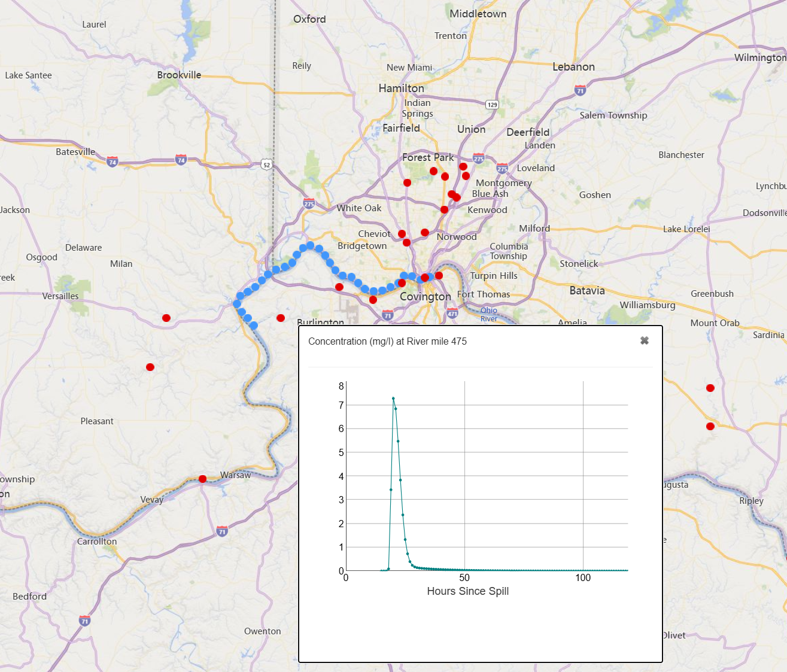Click the Ohio River label
The height and width of the screenshot is (672, 787).
[489, 314]
